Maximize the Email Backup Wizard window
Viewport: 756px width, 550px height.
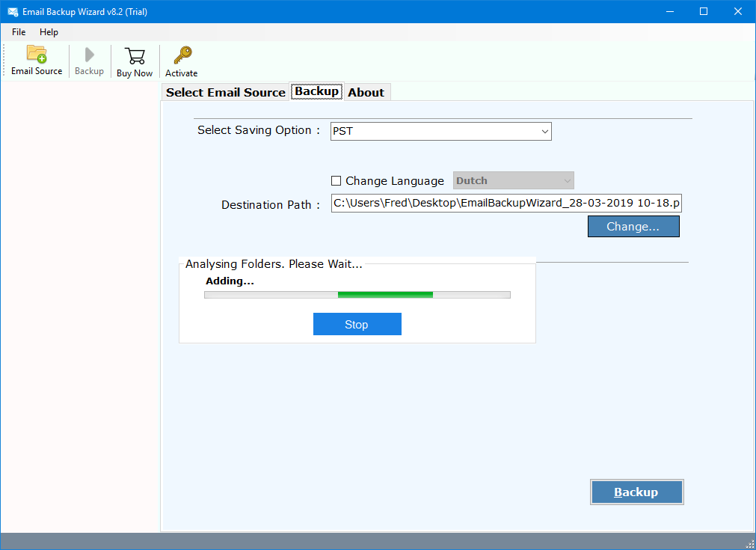pyautogui.click(x=704, y=11)
